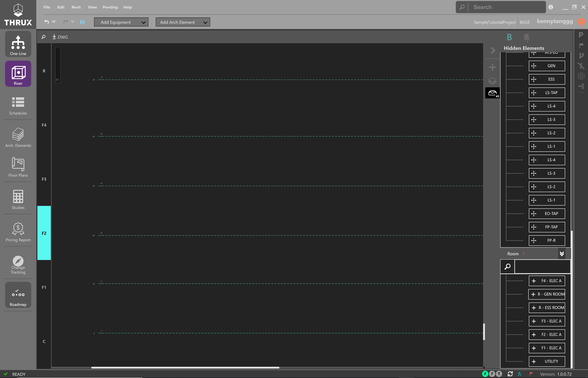This screenshot has width=588, height=378.
Task: Click the GEN hidden element
Action: [547, 66]
